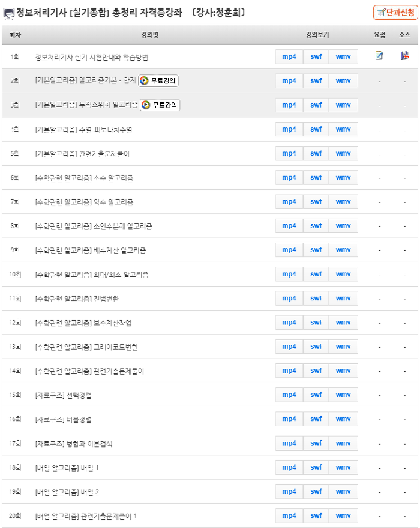Watch lecture 20 in mp4
420x528 pixels.
point(289,516)
